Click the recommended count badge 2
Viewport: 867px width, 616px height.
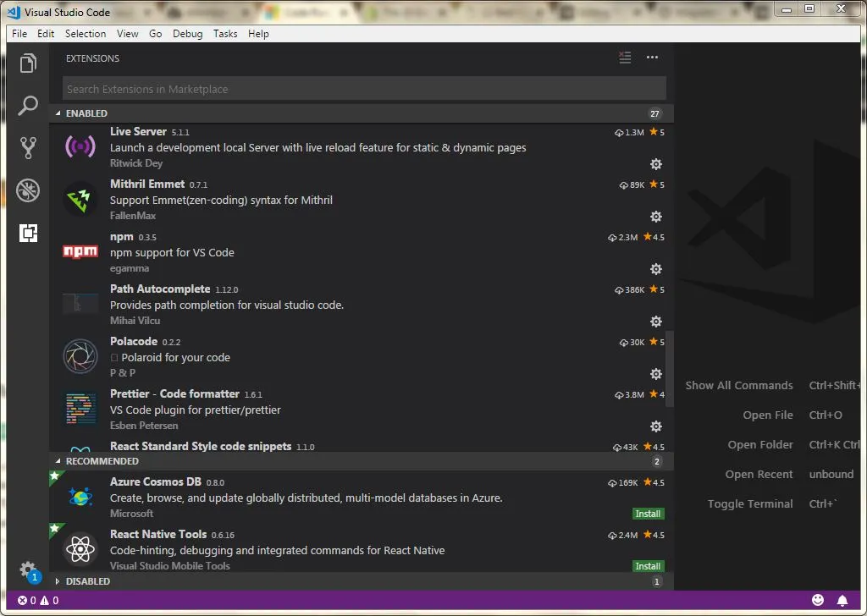[657, 461]
